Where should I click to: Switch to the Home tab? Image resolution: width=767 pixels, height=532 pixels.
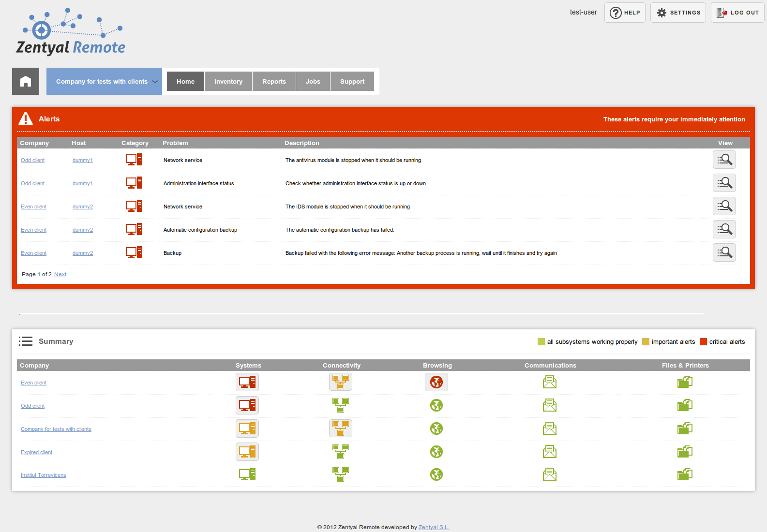185,81
